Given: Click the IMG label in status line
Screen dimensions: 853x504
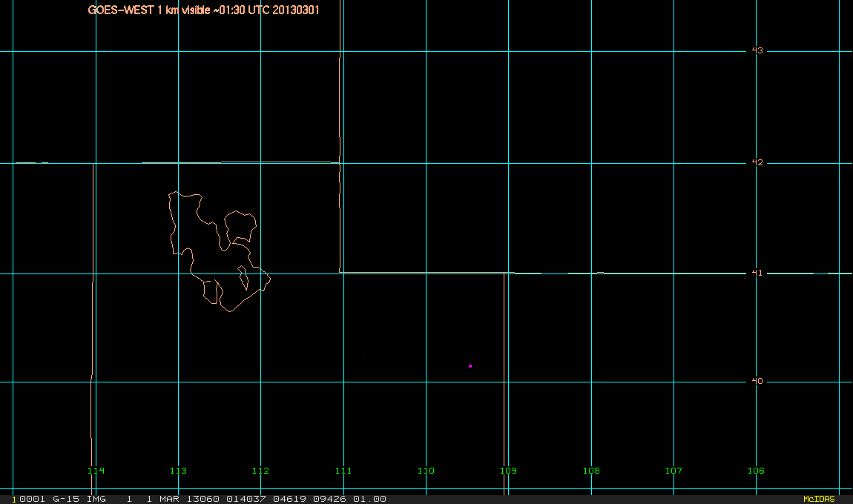Looking at the screenshot, I should pos(96,499).
